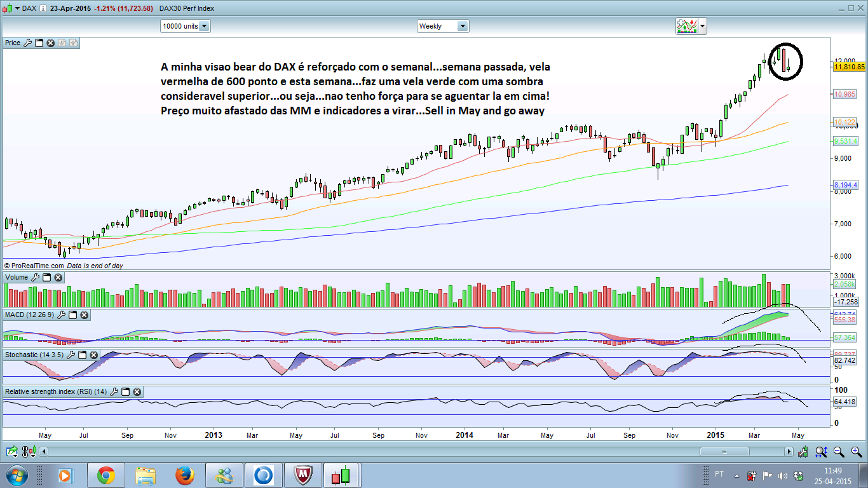This screenshot has height=488, width=868.
Task: Open Windows Explorer folder from taskbar
Action: [x=146, y=475]
